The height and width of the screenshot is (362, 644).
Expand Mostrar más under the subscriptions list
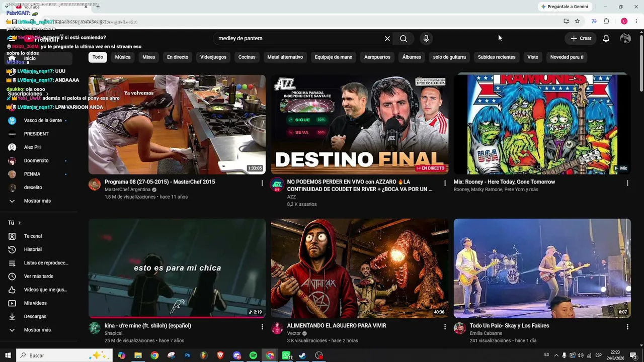point(37,201)
